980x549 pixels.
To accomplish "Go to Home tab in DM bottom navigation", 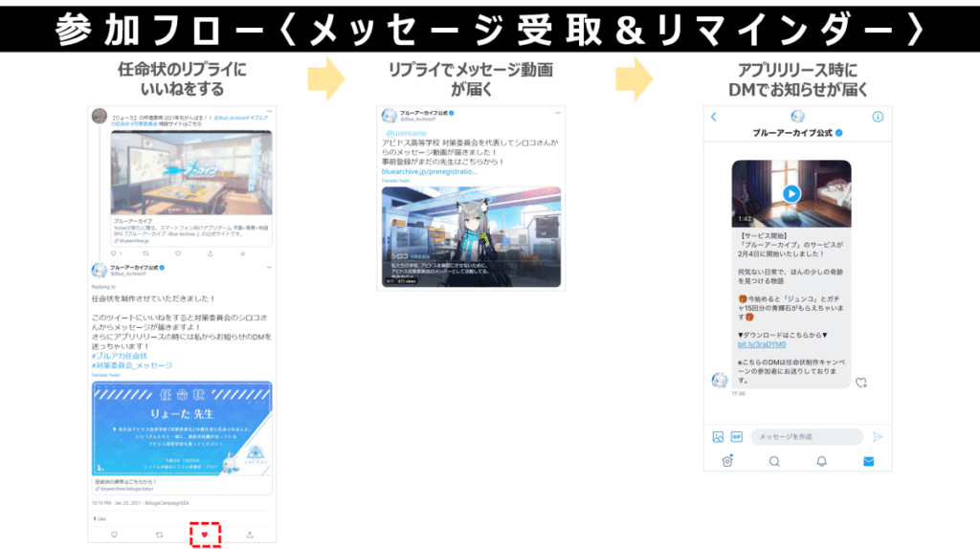I will (727, 461).
